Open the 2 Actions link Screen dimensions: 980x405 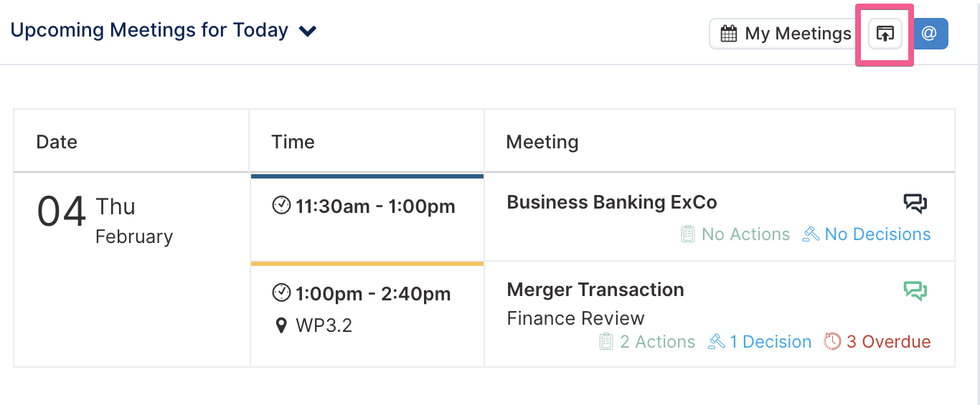657,342
